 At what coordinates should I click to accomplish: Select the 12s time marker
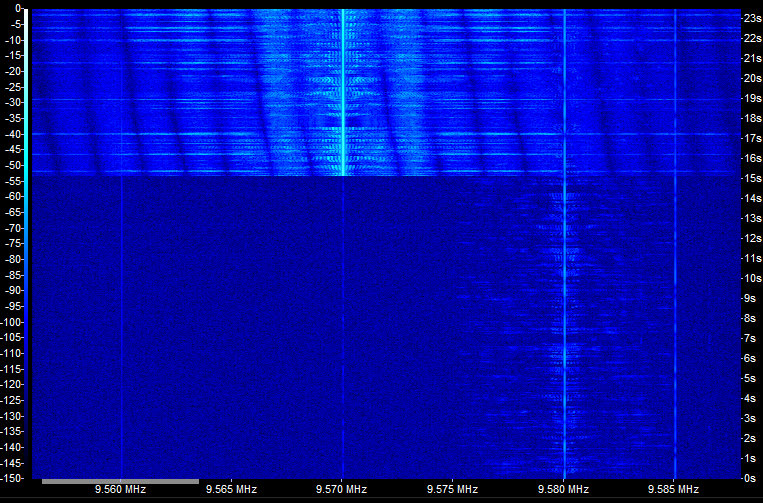(x=752, y=238)
